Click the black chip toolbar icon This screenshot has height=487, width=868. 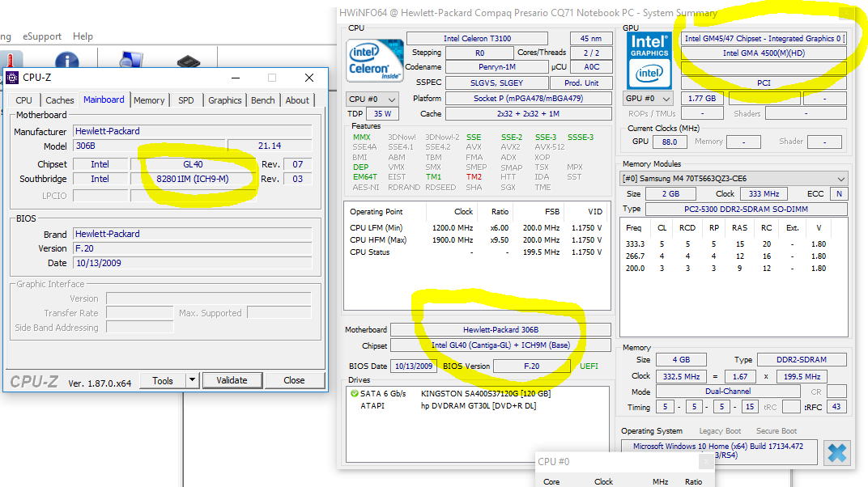(188, 62)
